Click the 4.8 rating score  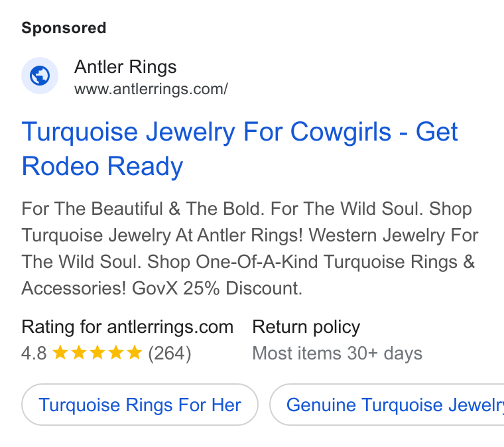point(34,353)
